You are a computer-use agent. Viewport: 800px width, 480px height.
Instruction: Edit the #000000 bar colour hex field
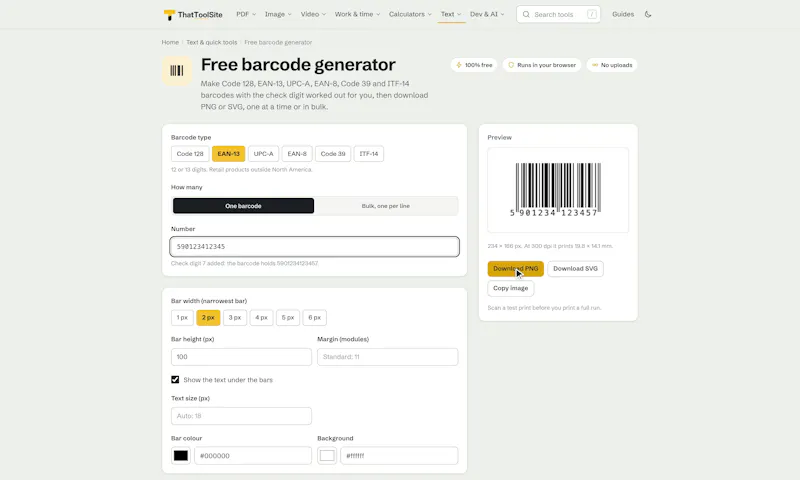[253, 456]
